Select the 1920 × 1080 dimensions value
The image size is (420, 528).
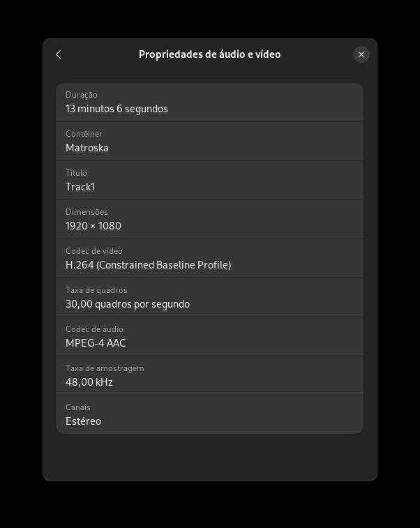pyautogui.click(x=93, y=226)
